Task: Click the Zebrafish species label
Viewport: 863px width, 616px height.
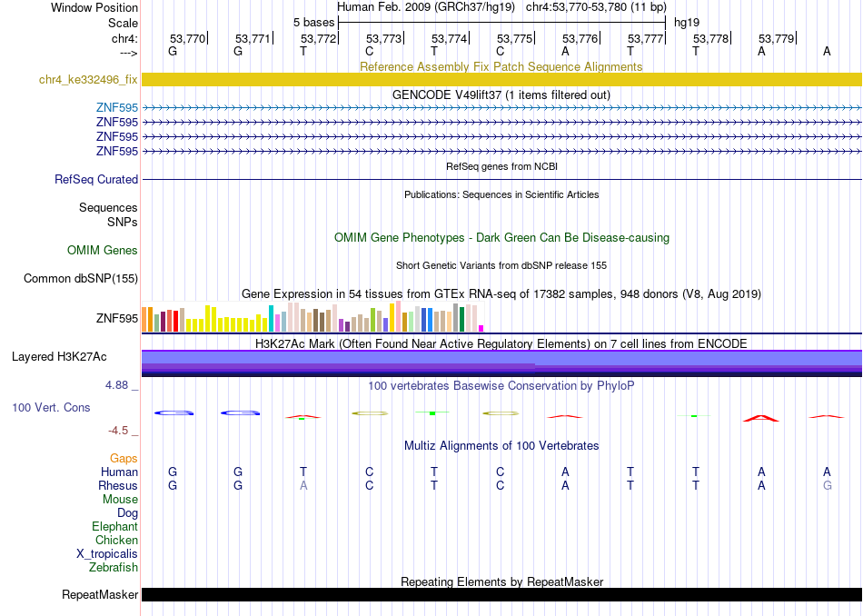Action: point(114,567)
